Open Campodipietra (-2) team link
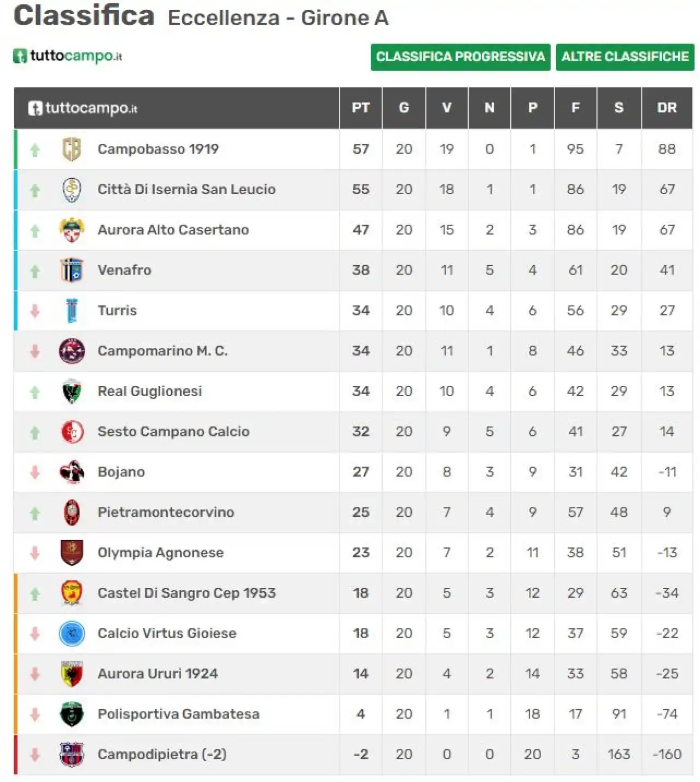The image size is (700, 782). pos(162,755)
